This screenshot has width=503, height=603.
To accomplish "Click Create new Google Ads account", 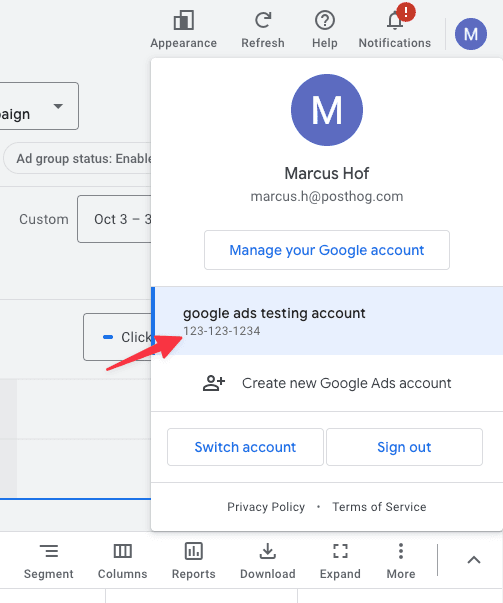I will [x=327, y=383].
